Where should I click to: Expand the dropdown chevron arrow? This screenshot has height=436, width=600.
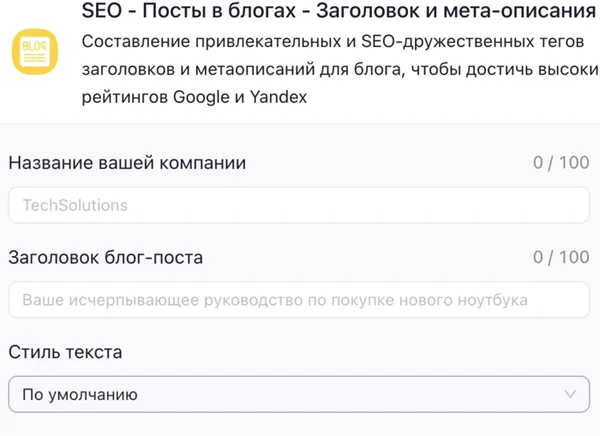pyautogui.click(x=570, y=394)
